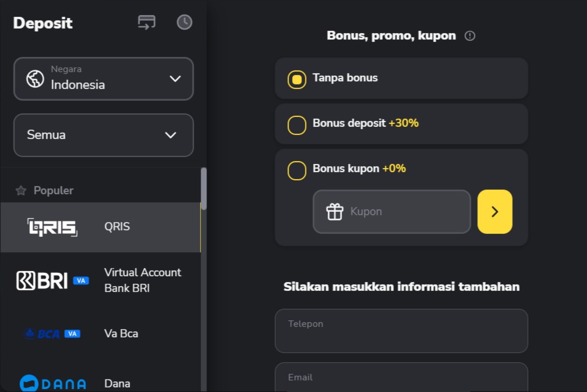Click the DANA wallet logo
Screen dimensions: 587x392
[52, 383]
